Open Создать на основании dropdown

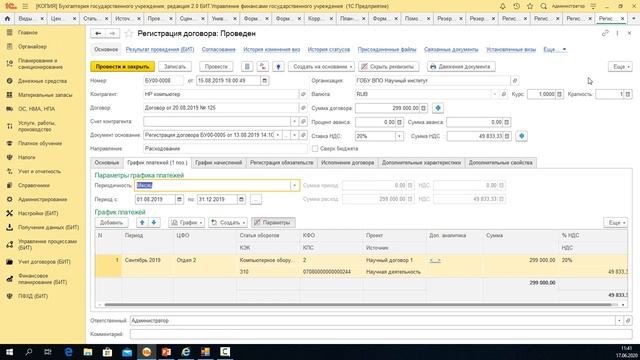click(x=321, y=67)
